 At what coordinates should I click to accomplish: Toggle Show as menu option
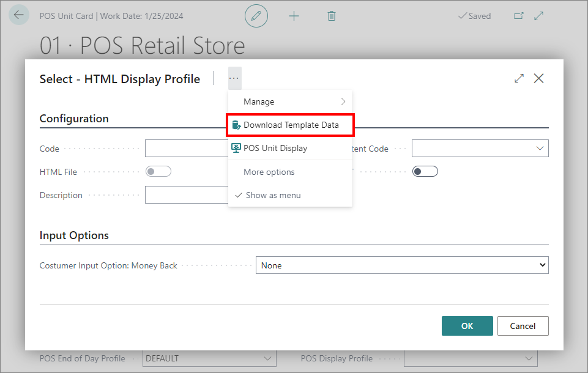coord(290,195)
